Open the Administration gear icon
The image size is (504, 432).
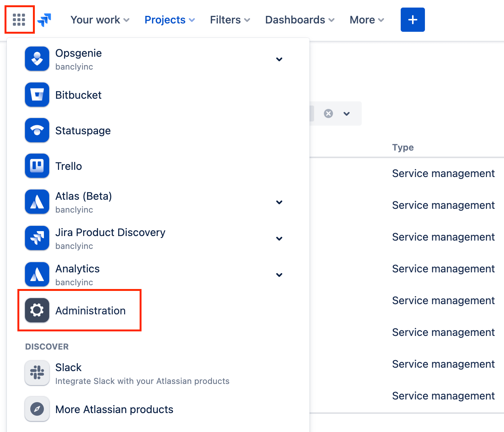37,310
